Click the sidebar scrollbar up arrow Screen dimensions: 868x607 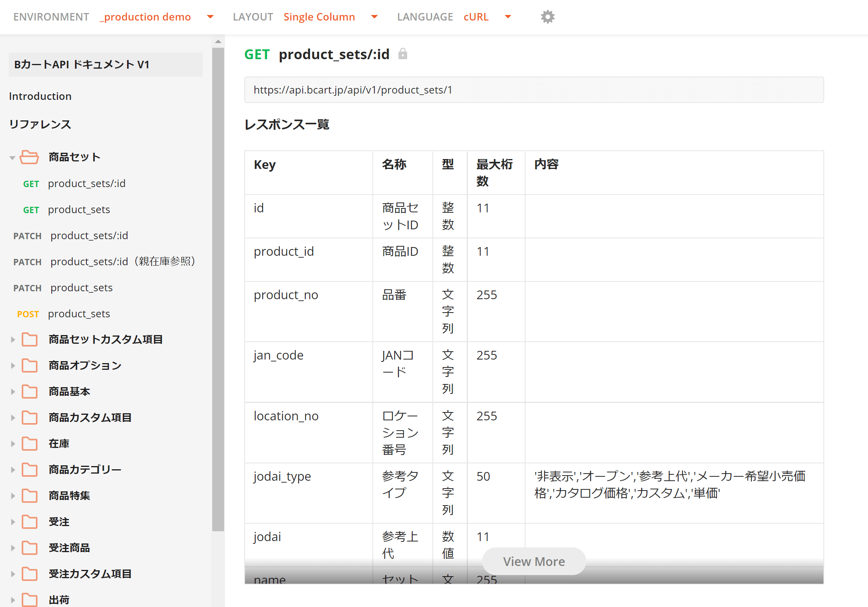[x=218, y=41]
